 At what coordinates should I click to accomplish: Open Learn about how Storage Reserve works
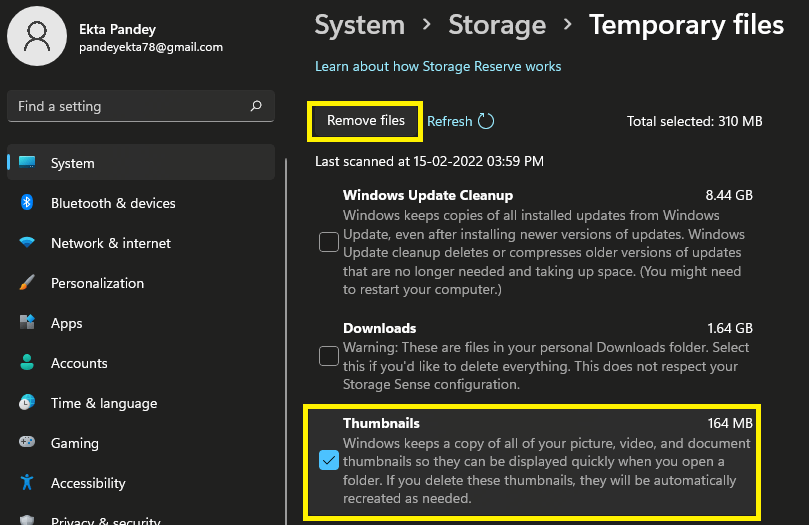[x=438, y=66]
